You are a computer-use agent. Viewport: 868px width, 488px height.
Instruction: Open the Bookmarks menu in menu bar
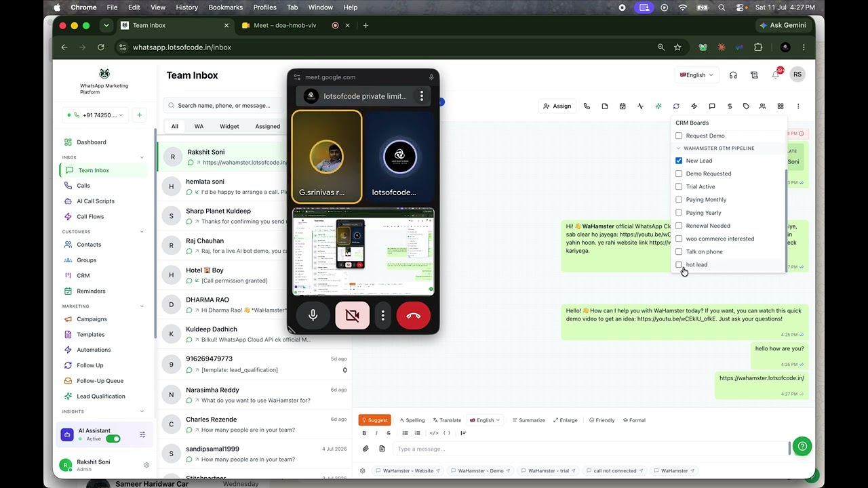pyautogui.click(x=226, y=7)
